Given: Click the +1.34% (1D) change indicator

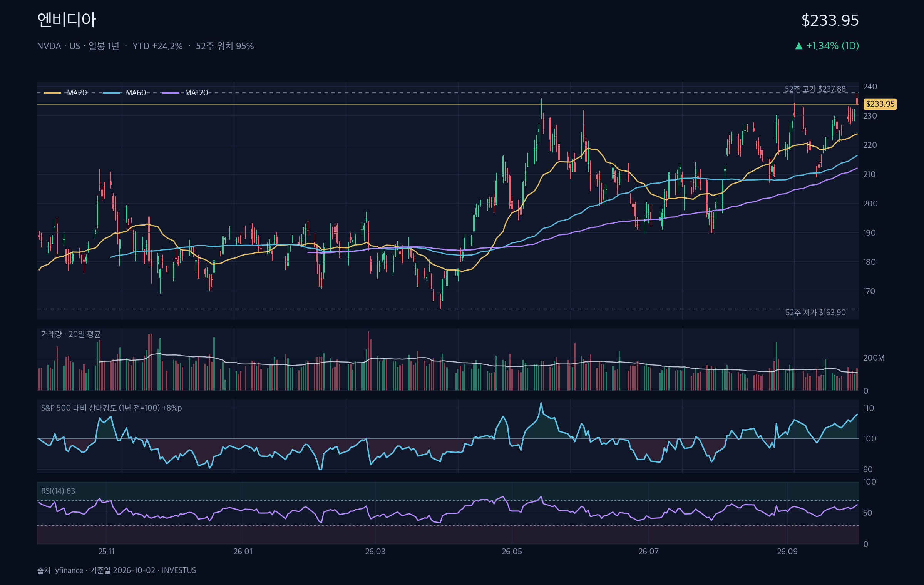Looking at the screenshot, I should pyautogui.click(x=832, y=46).
